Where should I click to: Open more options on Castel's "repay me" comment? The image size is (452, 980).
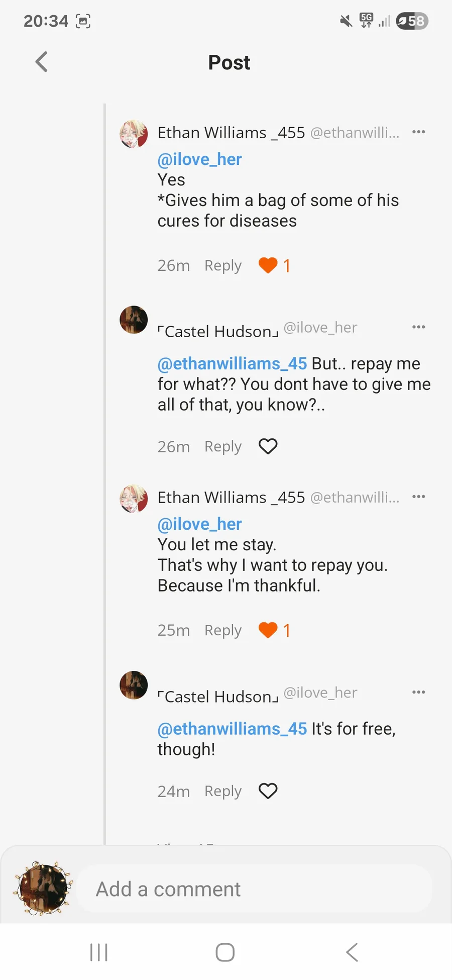(x=418, y=327)
